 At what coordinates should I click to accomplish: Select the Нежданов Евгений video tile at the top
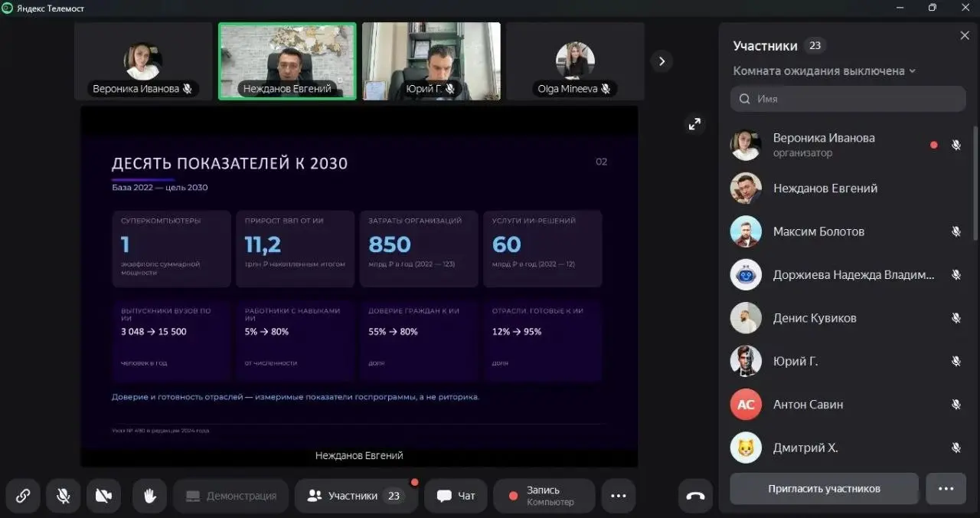pyautogui.click(x=287, y=61)
